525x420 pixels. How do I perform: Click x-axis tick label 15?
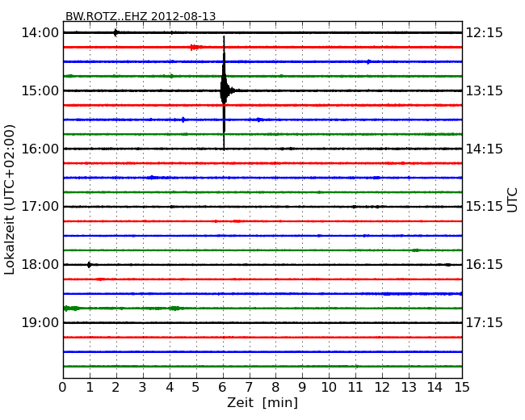[x=462, y=388]
